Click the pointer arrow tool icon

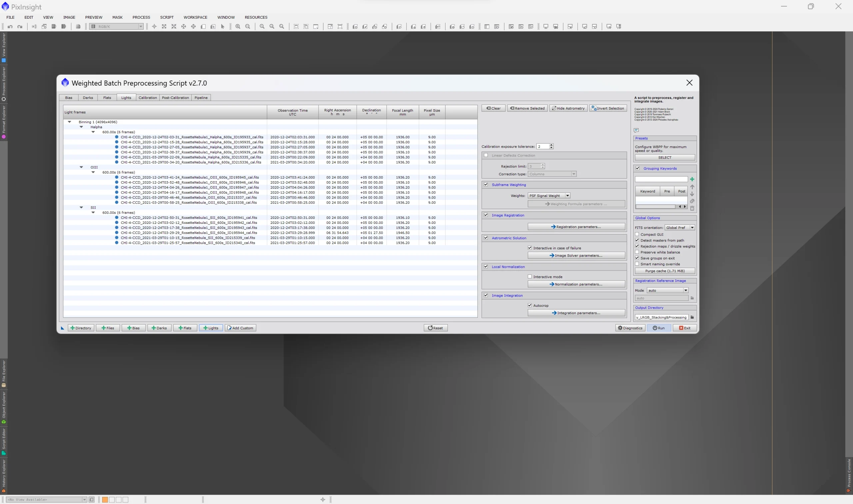point(223,27)
